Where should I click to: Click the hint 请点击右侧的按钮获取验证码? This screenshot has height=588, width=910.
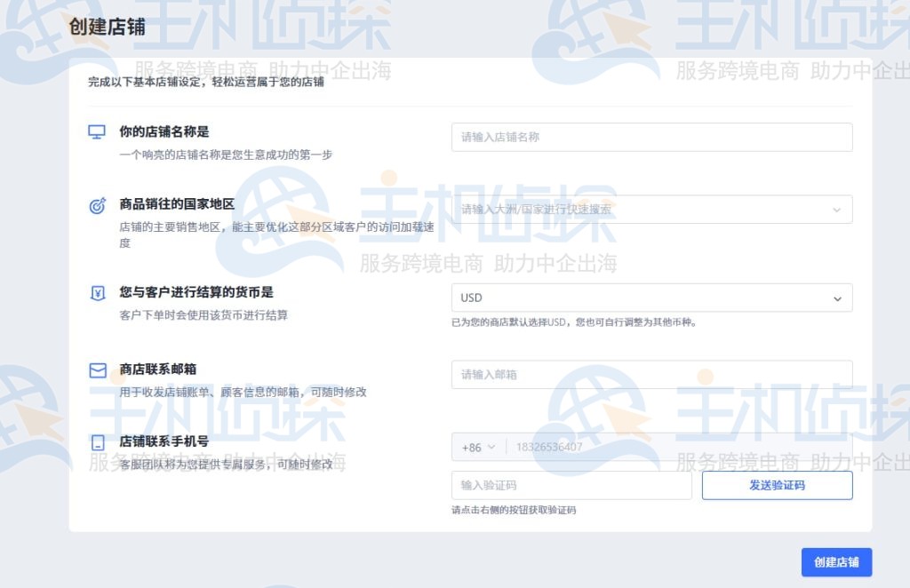click(x=511, y=509)
